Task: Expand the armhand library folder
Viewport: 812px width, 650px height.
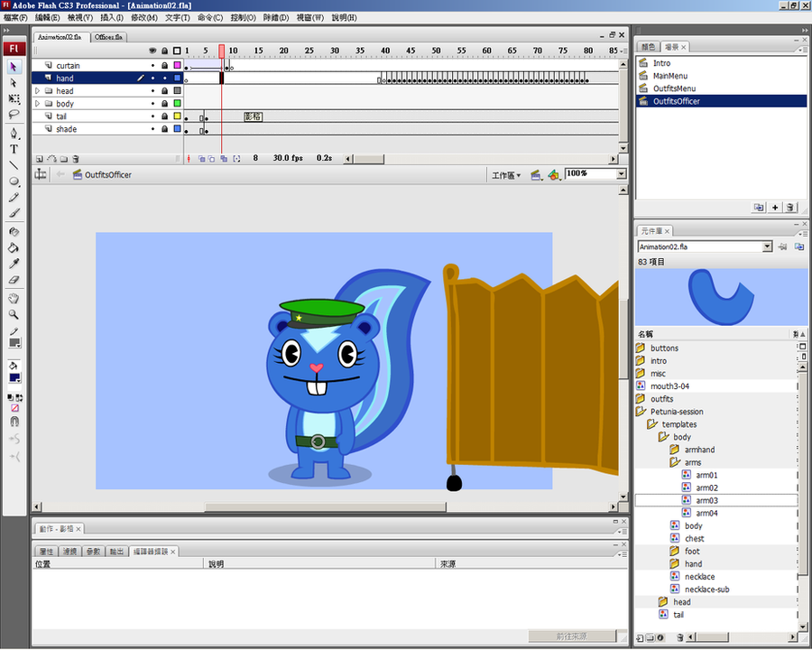Action: coord(674,450)
